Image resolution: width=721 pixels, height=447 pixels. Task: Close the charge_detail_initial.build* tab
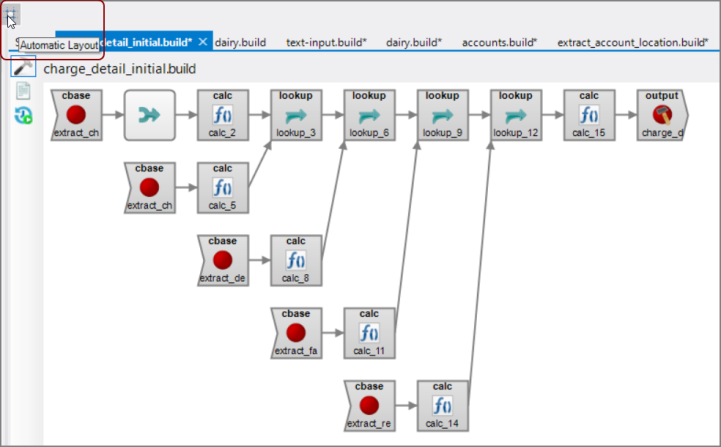[203, 42]
